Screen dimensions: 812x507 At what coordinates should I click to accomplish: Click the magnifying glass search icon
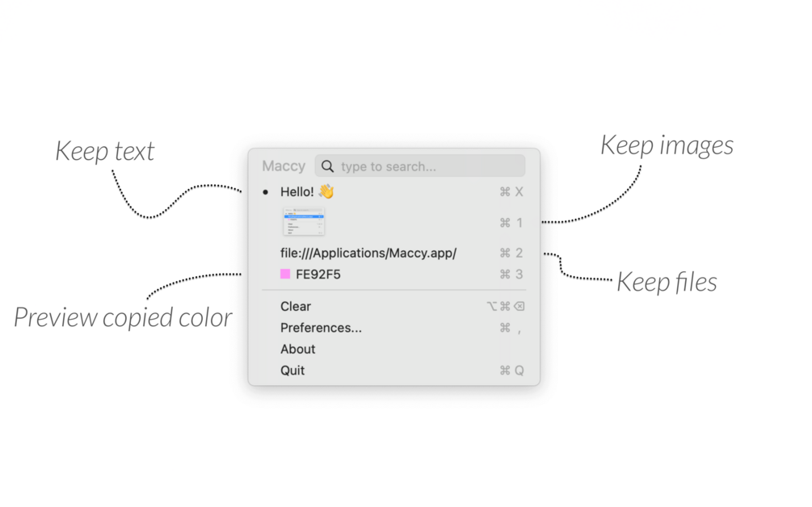(327, 166)
